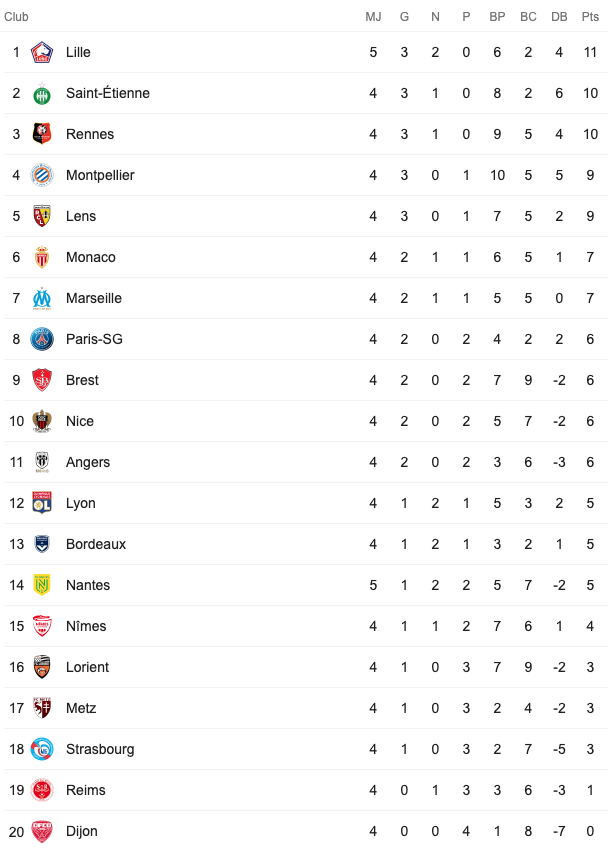
Task: Open the Bordeaux team link
Action: (x=96, y=544)
